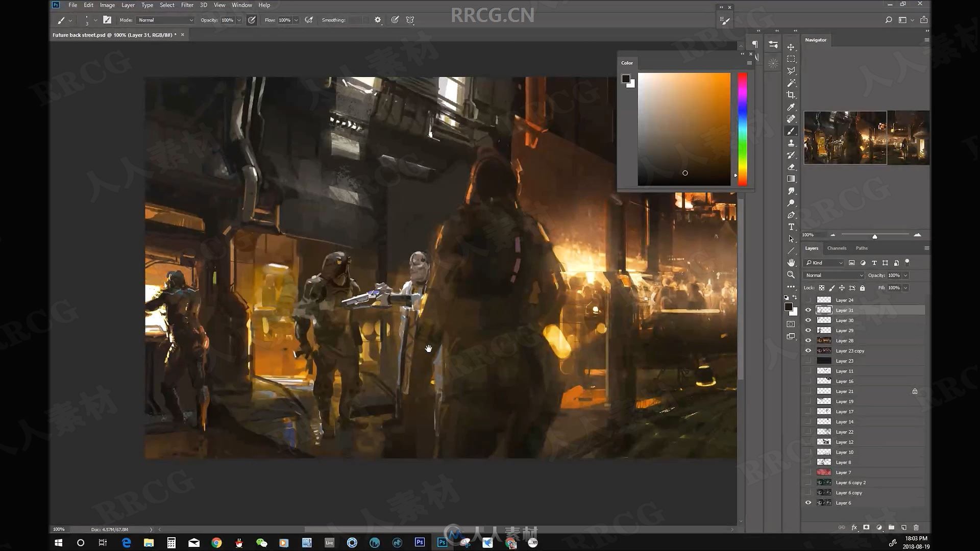Drag the color picker circle in swatch
Screen dimensions: 980x551
685,173
